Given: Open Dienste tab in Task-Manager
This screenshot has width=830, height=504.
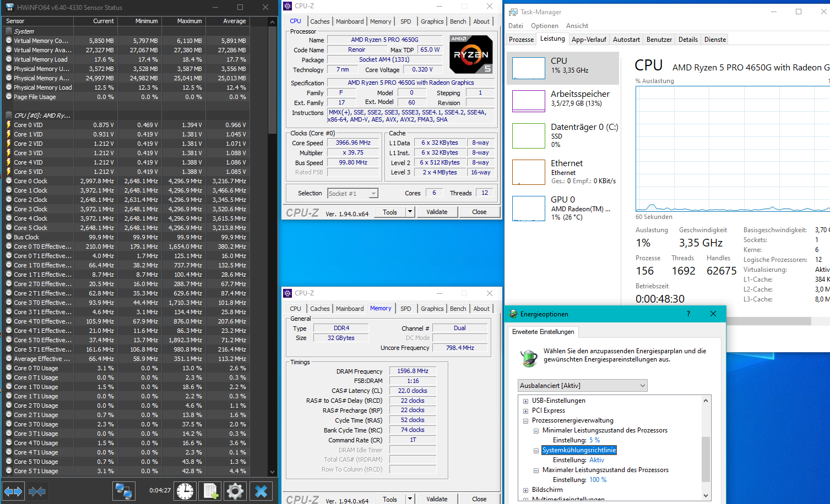Looking at the screenshot, I should coord(715,40).
